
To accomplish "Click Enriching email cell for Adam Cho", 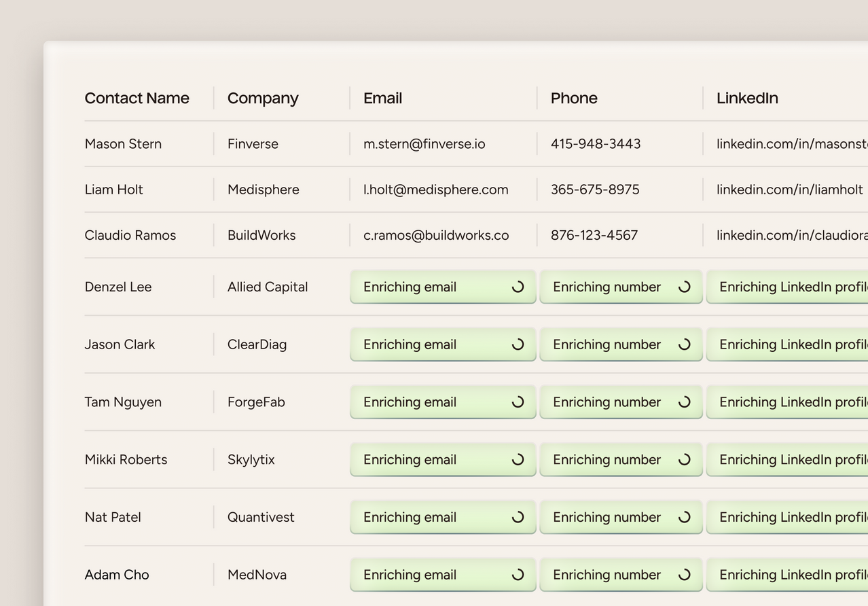I will tap(443, 575).
